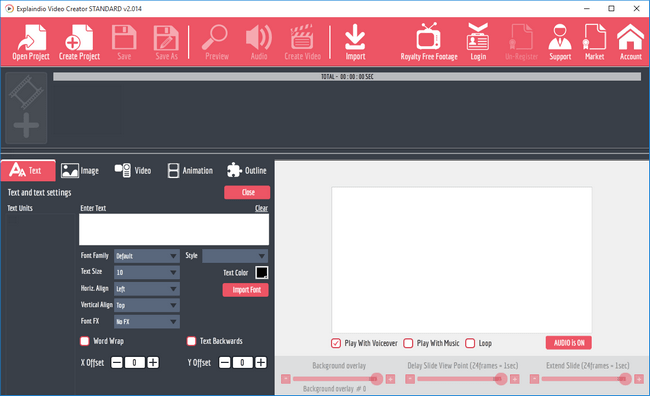Click the Delay Slide View Point slider handle
The width and height of the screenshot is (650, 396).
[x=501, y=379]
